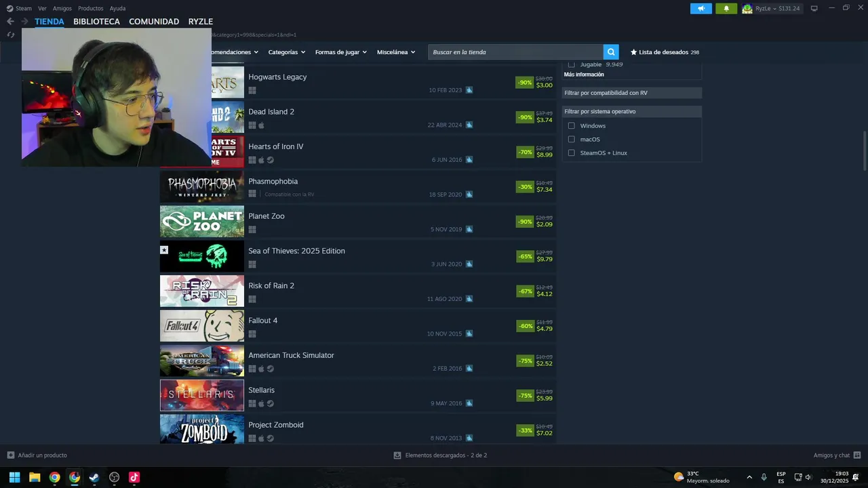
Task: Open the pink music-note app in taskbar
Action: (x=134, y=477)
